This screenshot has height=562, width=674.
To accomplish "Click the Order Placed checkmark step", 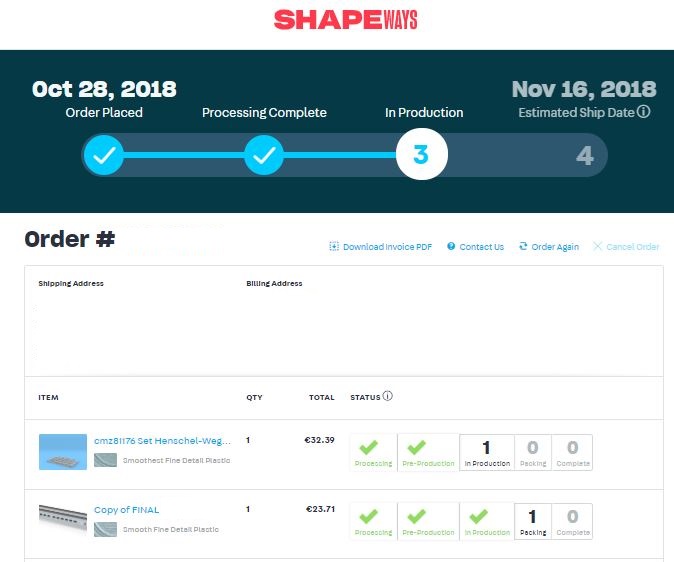I will [103, 156].
